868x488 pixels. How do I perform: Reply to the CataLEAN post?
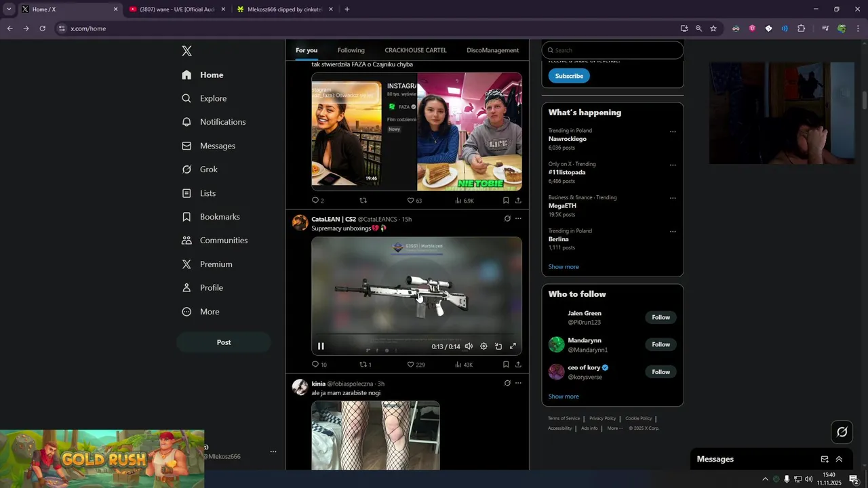[x=315, y=365]
